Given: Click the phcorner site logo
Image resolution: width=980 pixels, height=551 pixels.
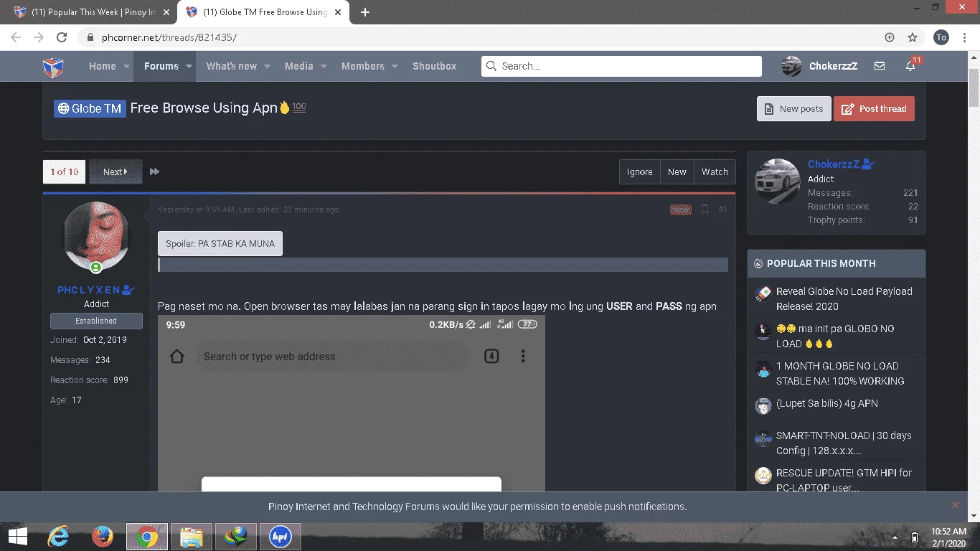Looking at the screenshot, I should click(53, 67).
